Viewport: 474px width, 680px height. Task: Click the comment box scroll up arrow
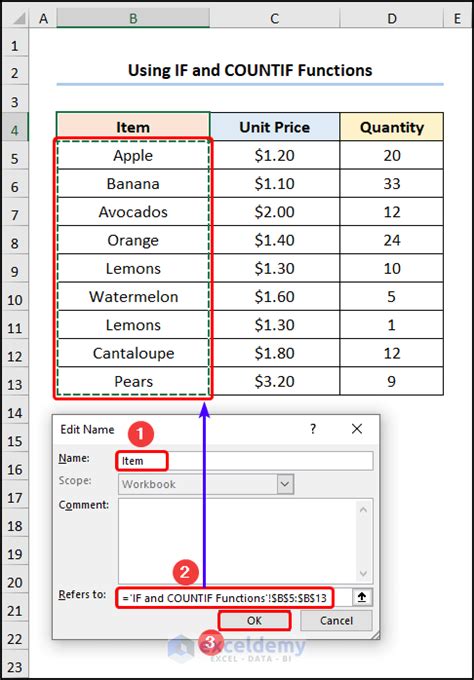pos(363,510)
